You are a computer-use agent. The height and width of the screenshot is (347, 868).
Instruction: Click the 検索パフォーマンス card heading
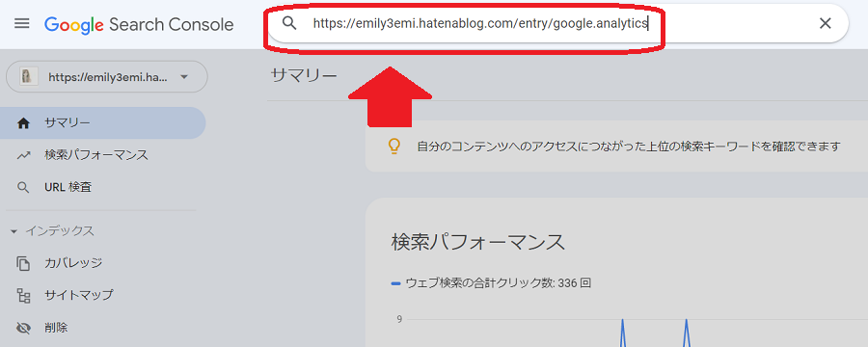click(x=478, y=242)
